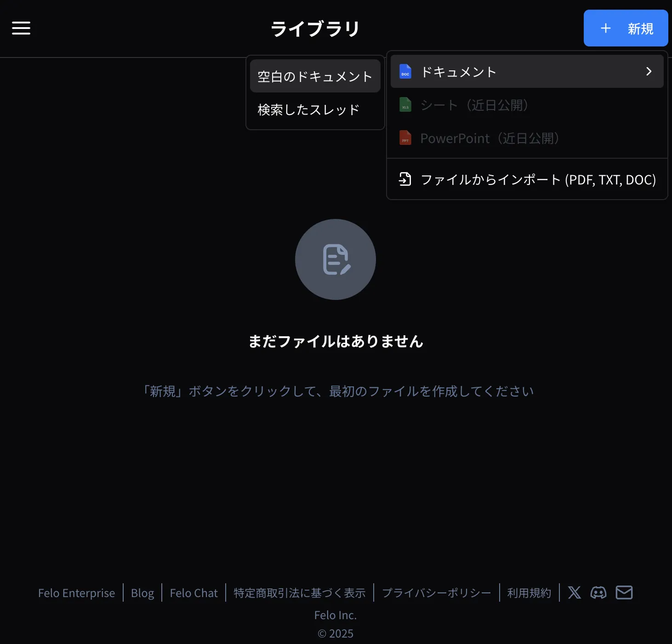The image size is (672, 644).
Task: Open the プライバシーポリシー link
Action: (x=437, y=593)
